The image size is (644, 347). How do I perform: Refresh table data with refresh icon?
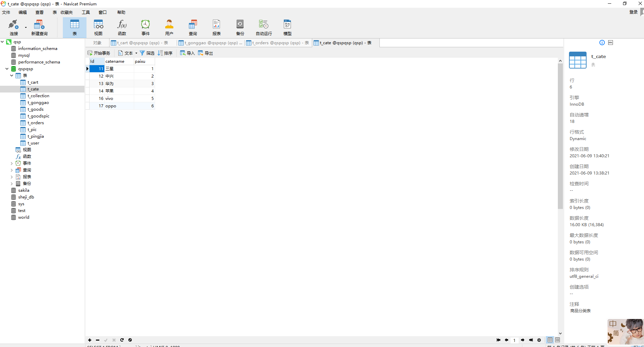[122, 340]
